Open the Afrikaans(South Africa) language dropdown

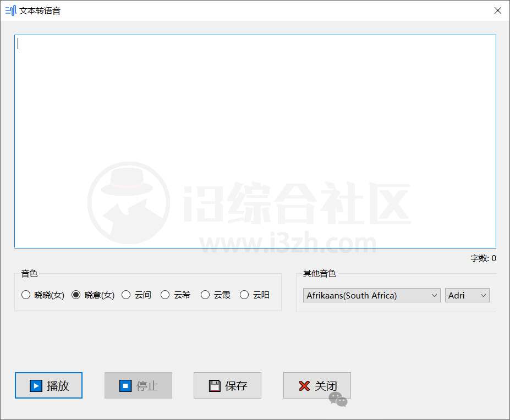tap(371, 295)
